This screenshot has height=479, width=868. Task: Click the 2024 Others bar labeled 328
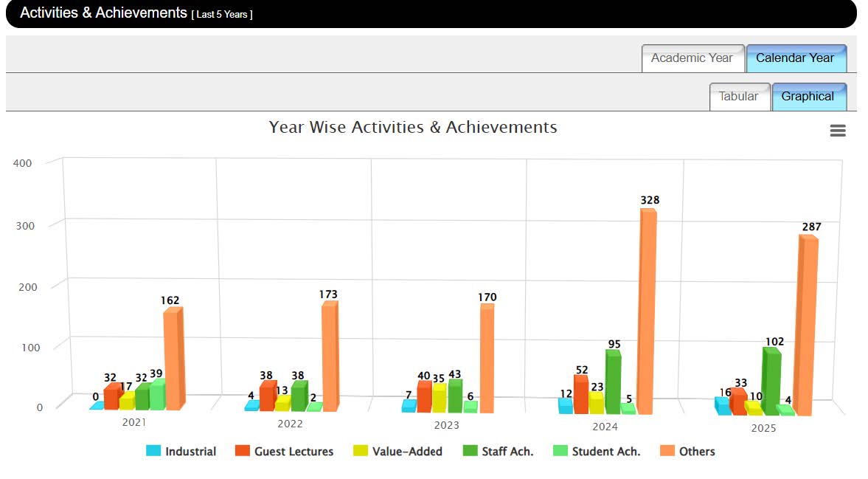tap(647, 310)
